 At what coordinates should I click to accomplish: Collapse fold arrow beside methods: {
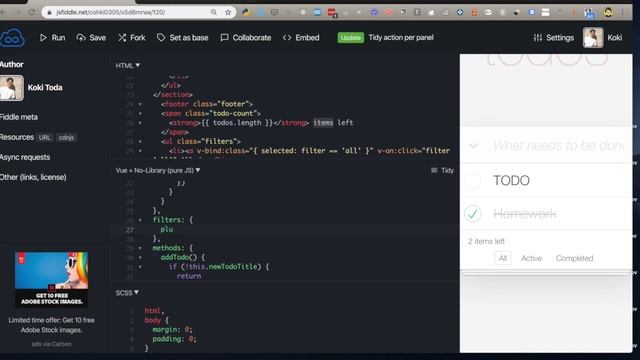140,248
